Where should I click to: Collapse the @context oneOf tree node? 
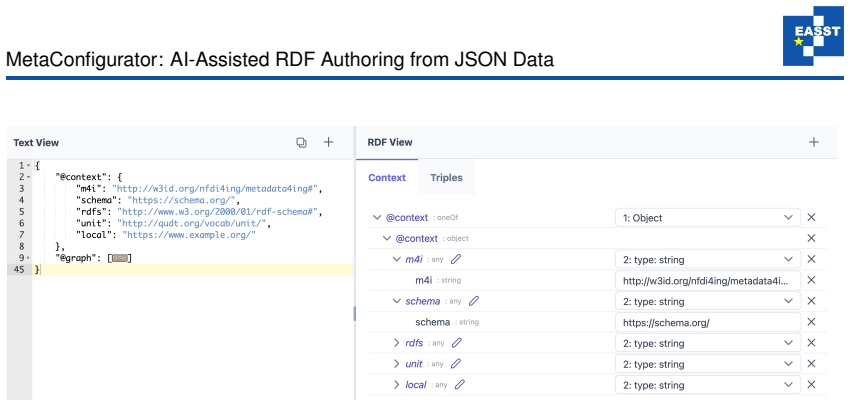(x=377, y=217)
